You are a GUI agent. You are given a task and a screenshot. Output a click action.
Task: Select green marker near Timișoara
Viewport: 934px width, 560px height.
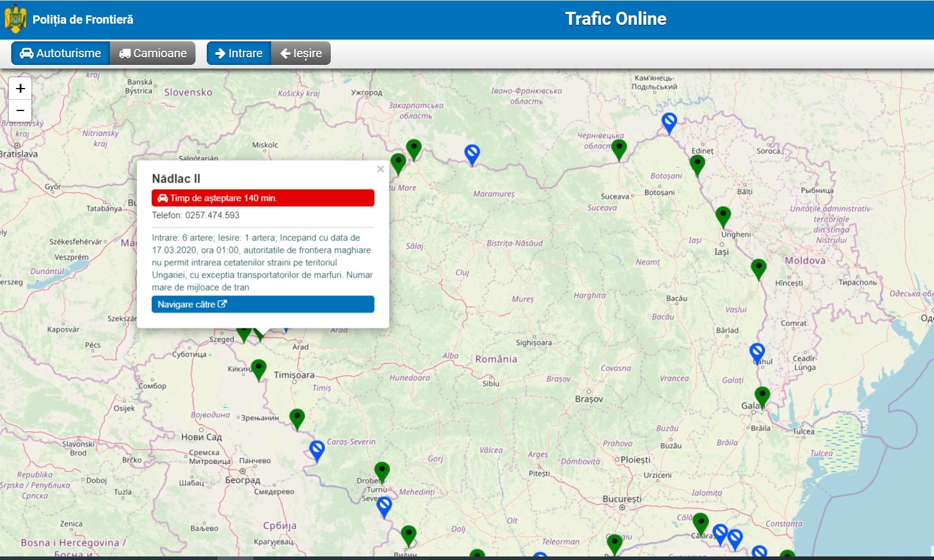point(259,369)
